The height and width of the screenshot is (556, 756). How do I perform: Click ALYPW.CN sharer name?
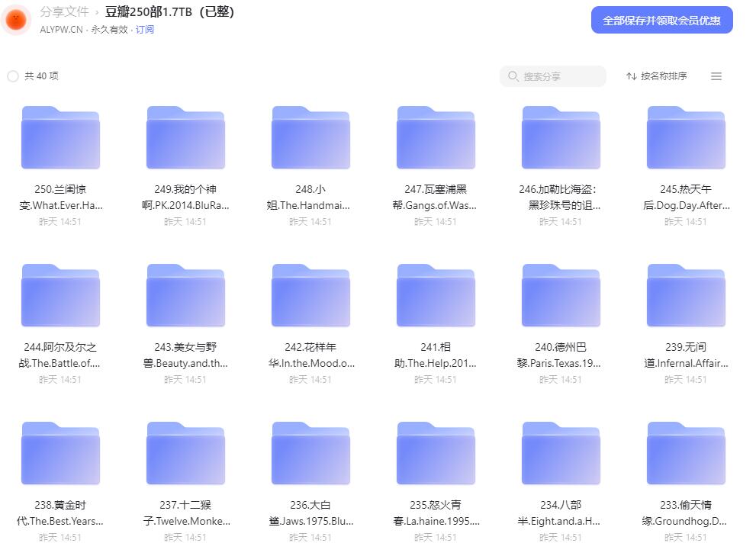pos(61,30)
